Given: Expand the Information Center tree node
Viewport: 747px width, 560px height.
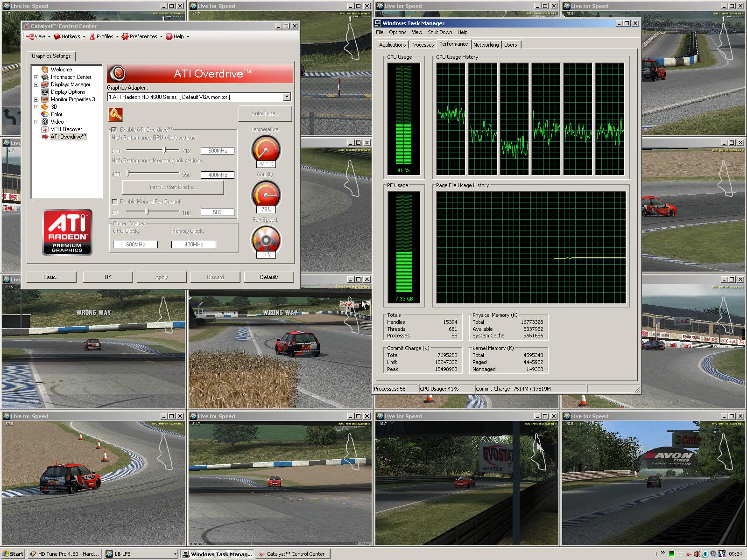Looking at the screenshot, I should click(x=36, y=77).
